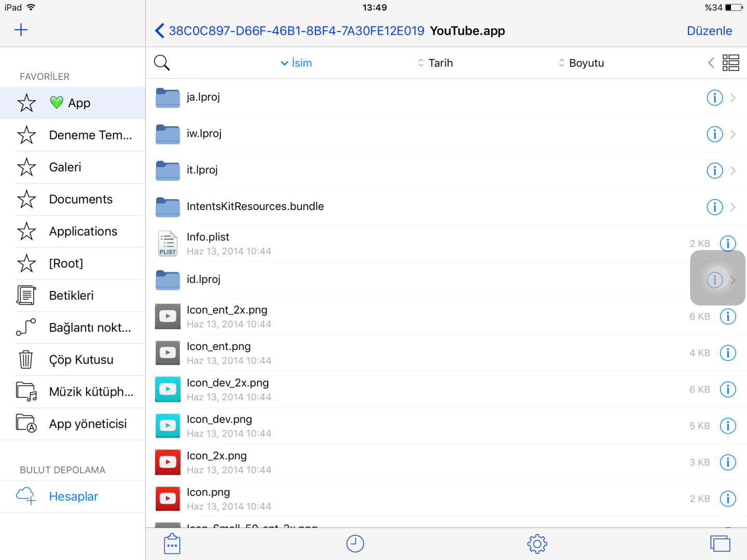747x560 pixels.
Task: Tap the YouTube.app title
Action: point(467,31)
